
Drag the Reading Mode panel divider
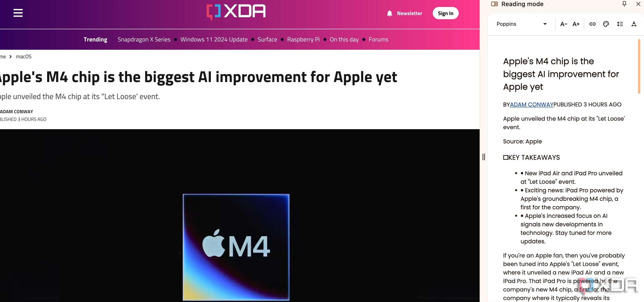(483, 157)
